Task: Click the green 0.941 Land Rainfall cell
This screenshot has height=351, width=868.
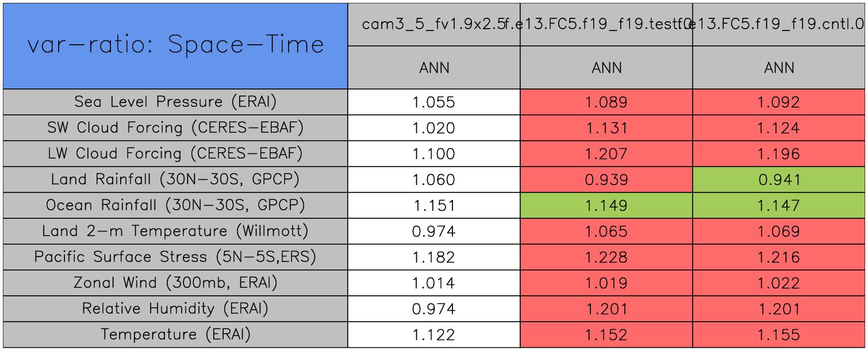Action: point(779,180)
